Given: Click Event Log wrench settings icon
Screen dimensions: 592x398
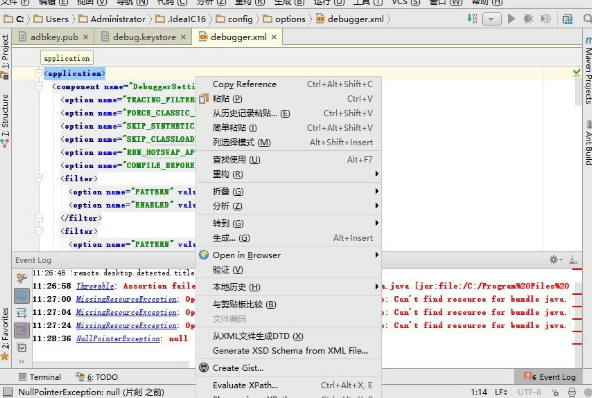Looking at the screenshot, I should point(22,278).
